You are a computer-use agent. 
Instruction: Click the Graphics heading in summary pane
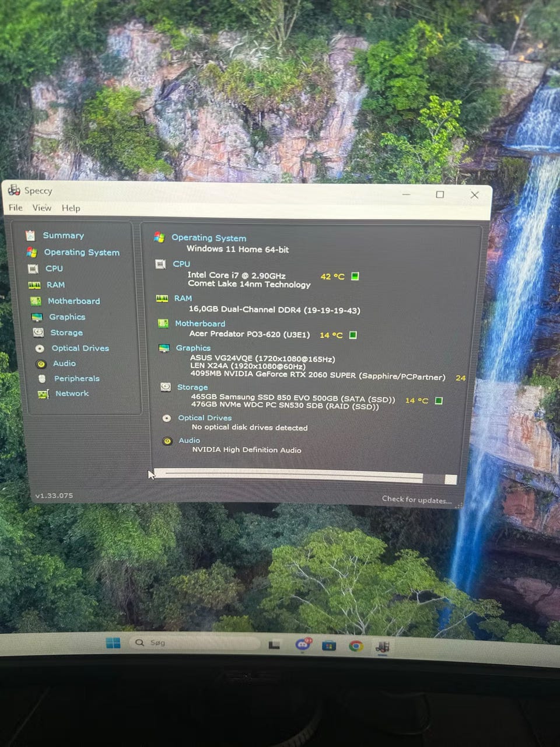click(x=193, y=348)
